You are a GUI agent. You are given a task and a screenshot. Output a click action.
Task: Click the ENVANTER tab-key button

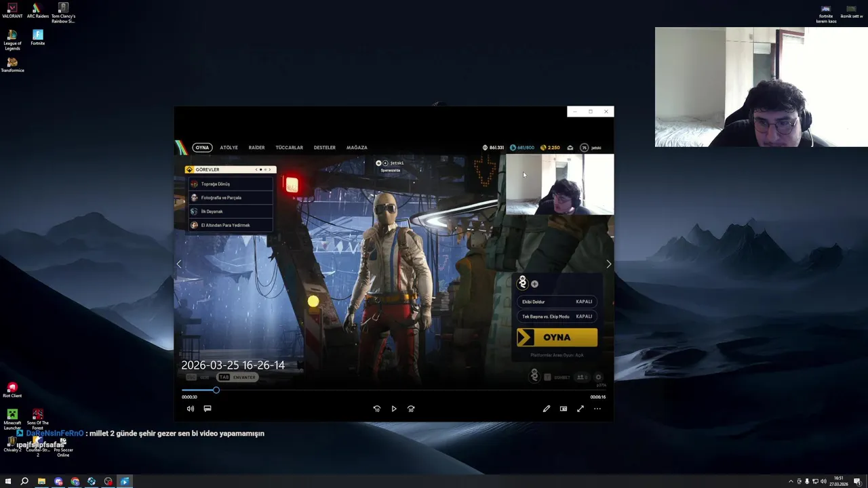pyautogui.click(x=237, y=378)
